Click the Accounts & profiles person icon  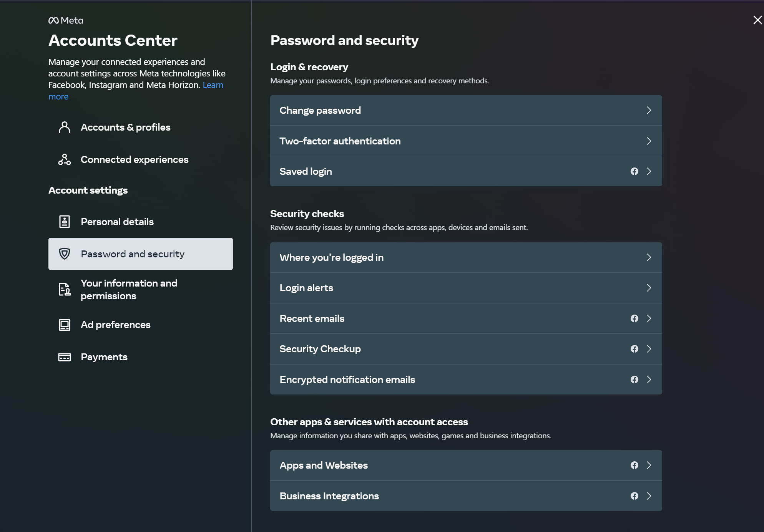65,127
